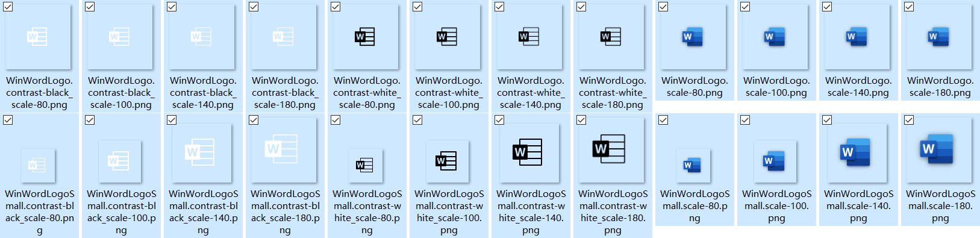The height and width of the screenshot is (238, 980).
Task: Click the file name WinWordLogo.scale-80.png
Action: tap(694, 86)
